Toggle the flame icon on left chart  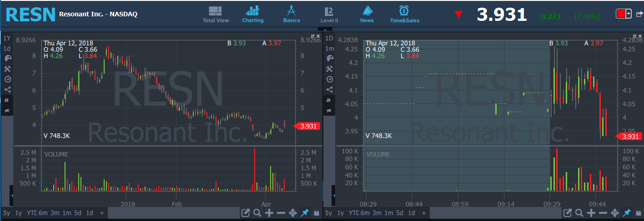(x=7, y=100)
